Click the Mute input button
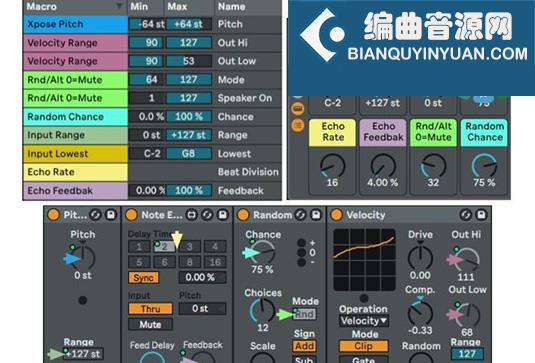 pos(150,324)
